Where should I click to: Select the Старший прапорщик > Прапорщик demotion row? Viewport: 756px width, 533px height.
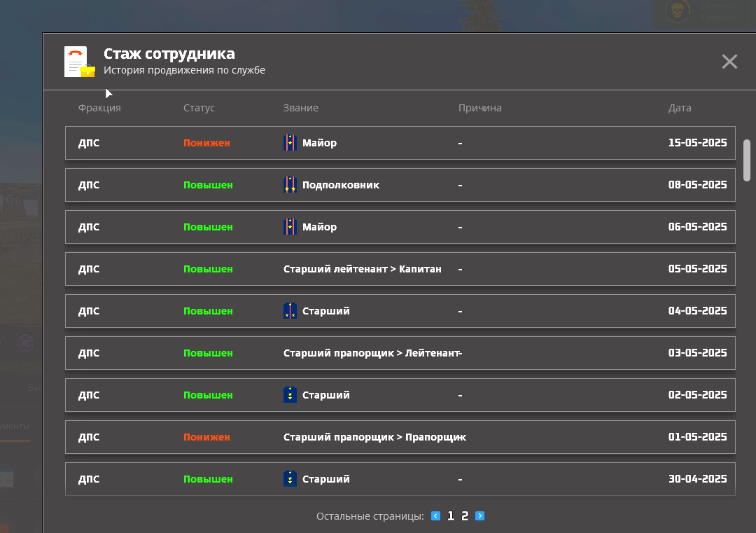tap(400, 437)
